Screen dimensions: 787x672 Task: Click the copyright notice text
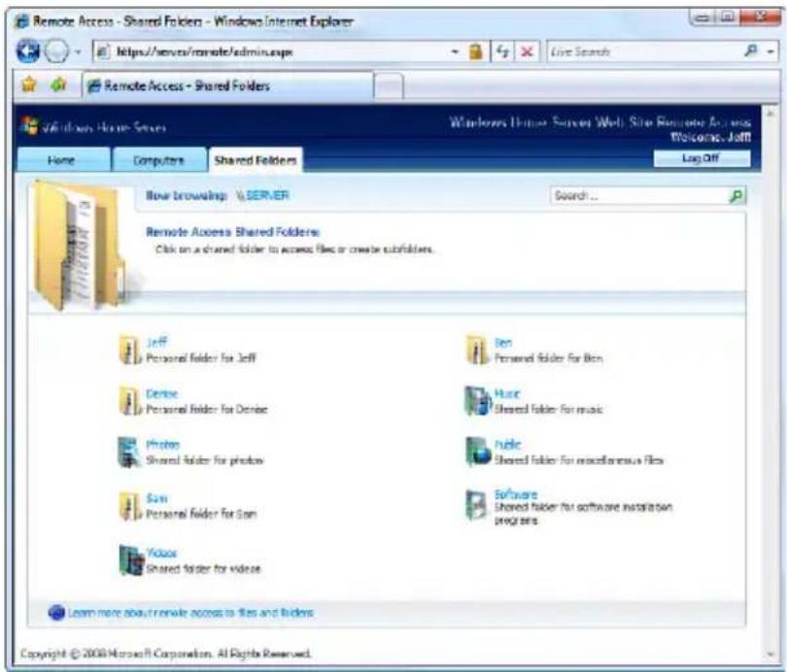[165, 654]
